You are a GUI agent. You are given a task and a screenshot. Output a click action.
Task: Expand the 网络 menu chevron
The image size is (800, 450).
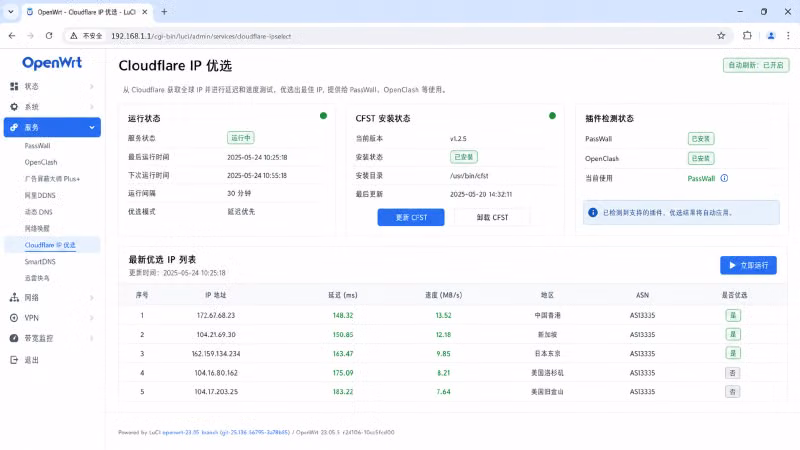(92, 297)
